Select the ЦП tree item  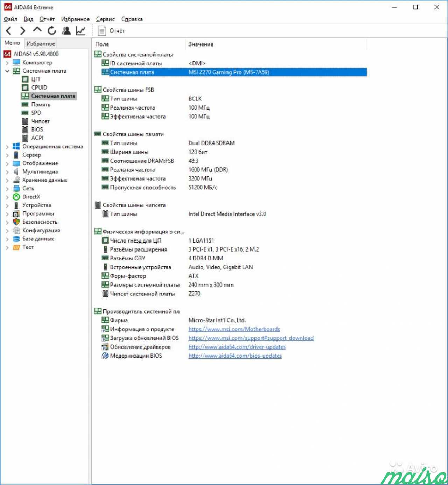pos(35,79)
